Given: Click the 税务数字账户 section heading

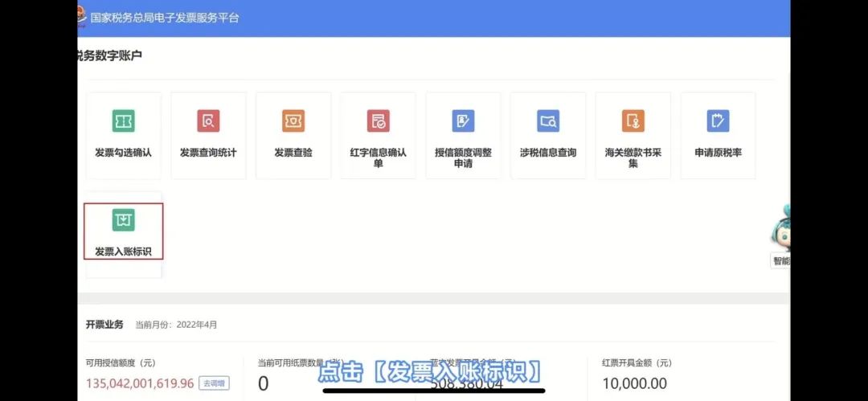Looking at the screenshot, I should coord(108,55).
